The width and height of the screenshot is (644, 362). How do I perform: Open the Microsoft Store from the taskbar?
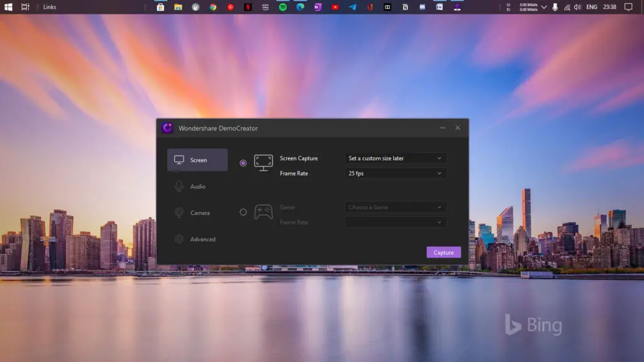[x=160, y=7]
